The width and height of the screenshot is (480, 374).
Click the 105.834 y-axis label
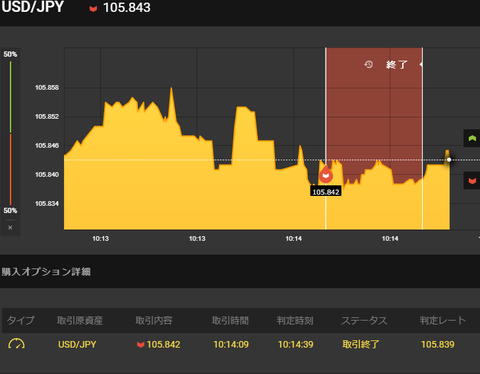(47, 204)
